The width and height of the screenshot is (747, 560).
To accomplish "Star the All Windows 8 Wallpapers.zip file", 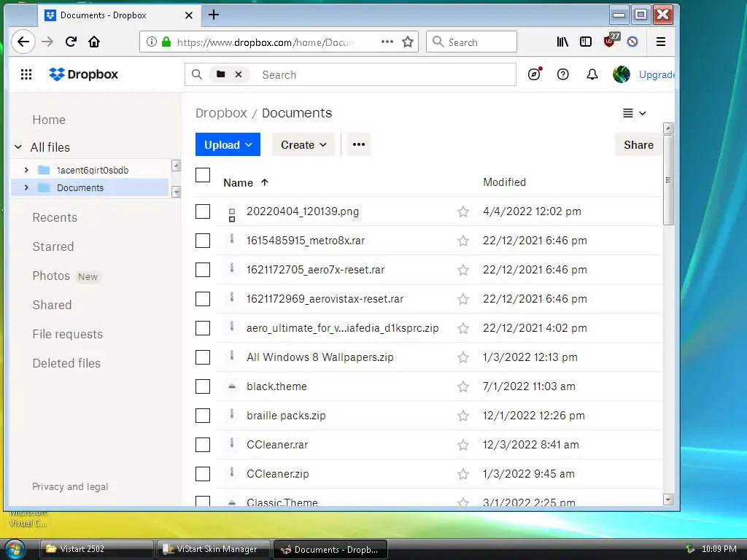I will click(463, 357).
